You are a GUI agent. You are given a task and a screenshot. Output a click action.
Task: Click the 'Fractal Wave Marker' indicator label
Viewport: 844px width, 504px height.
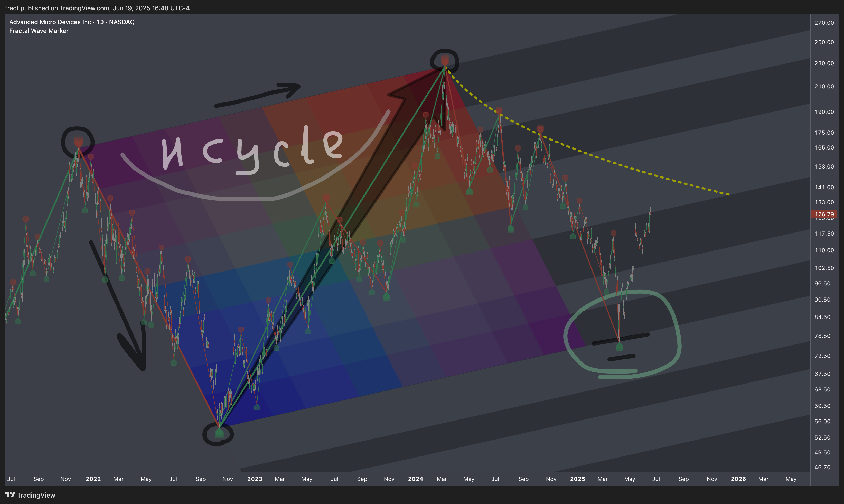point(39,31)
